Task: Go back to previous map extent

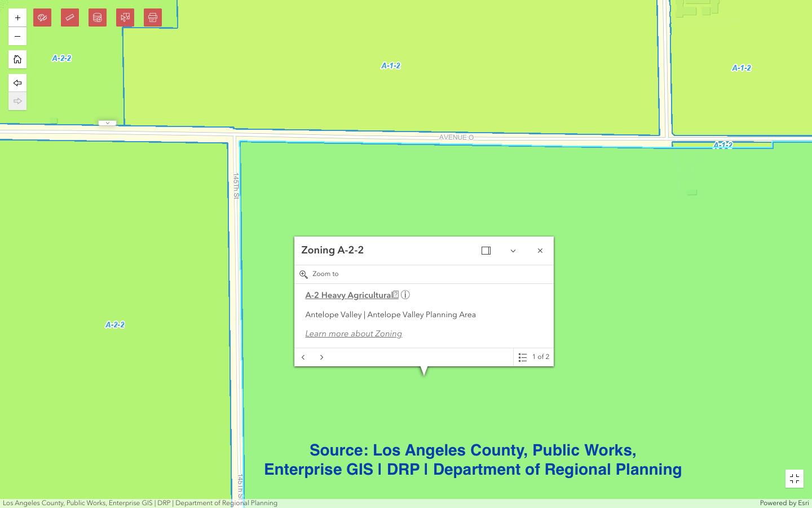Action: click(17, 83)
